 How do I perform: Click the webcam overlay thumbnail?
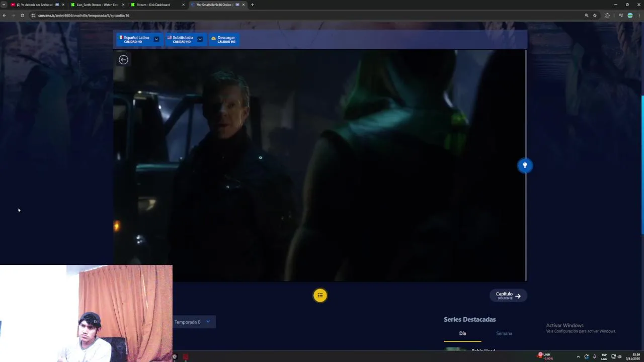(x=86, y=313)
